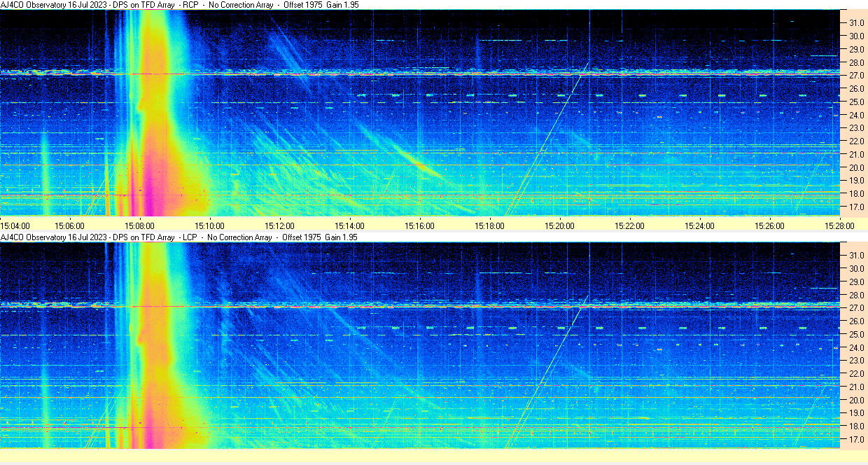Image resolution: width=868 pixels, height=465 pixels.
Task: Click 18.0 frequency label in LCP panel
Action: tap(857, 426)
